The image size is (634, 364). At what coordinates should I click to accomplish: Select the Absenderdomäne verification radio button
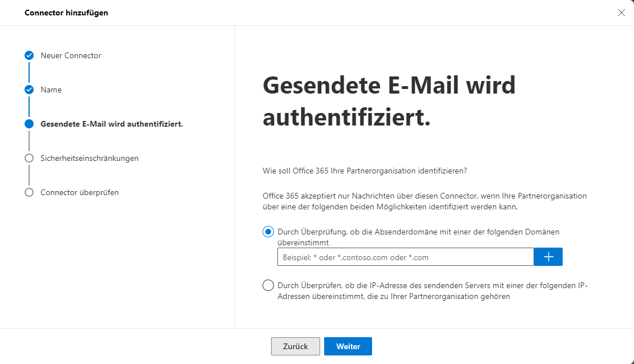[x=268, y=232]
